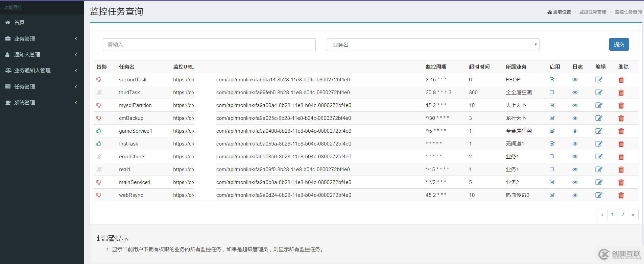Click previous page arrow «
The width and height of the screenshot is (644, 264).
coord(602,214)
